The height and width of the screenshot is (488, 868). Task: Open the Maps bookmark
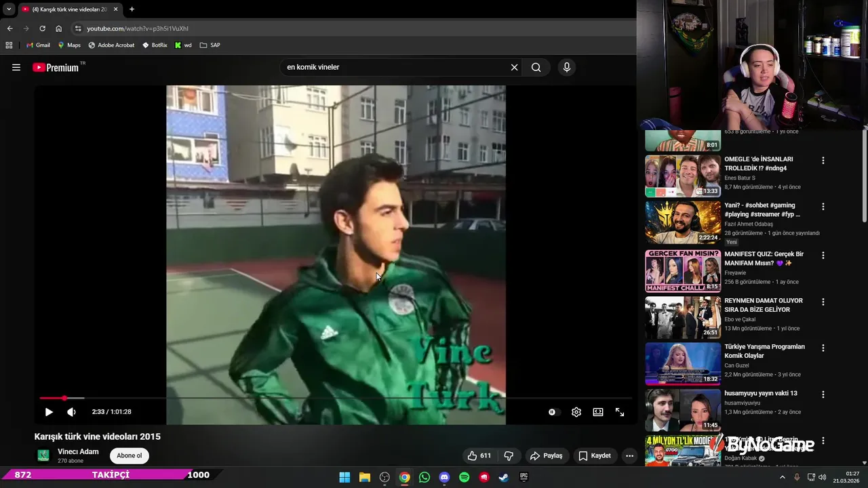69,45
